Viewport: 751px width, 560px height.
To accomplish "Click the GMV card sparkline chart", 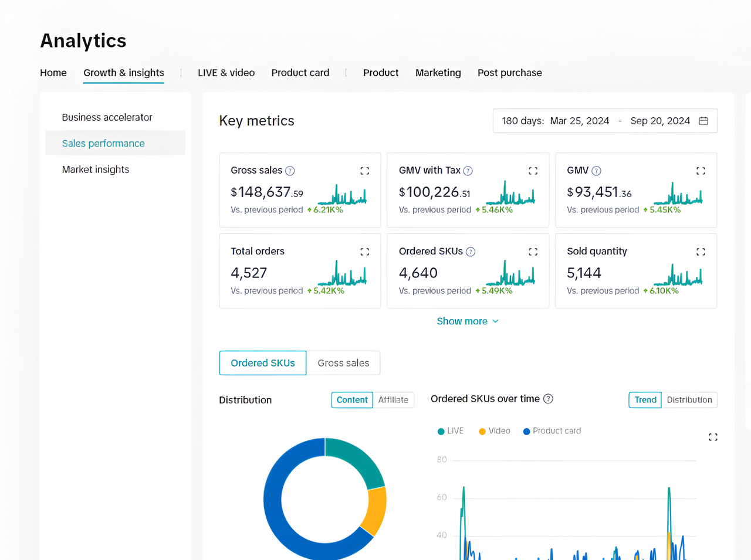I will (678, 193).
